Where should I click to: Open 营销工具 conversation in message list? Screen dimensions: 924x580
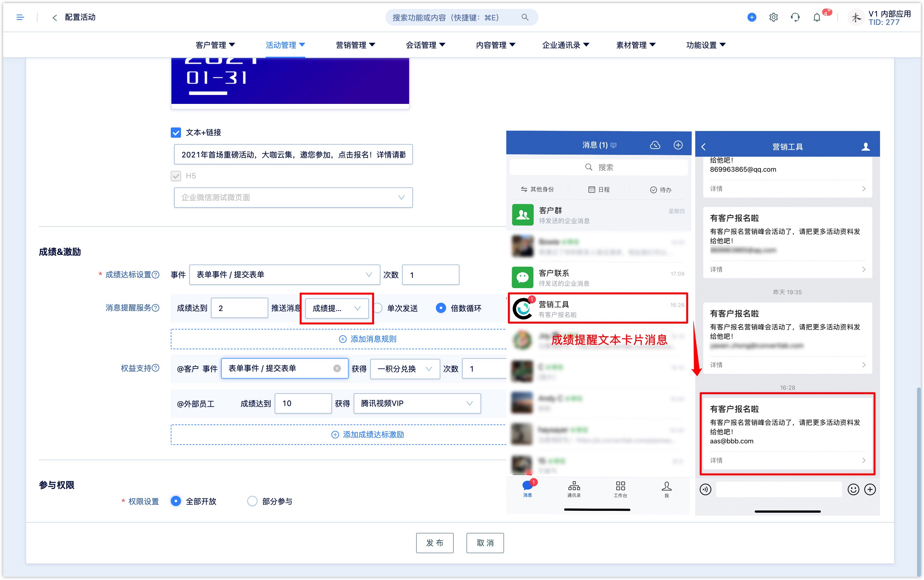point(598,308)
